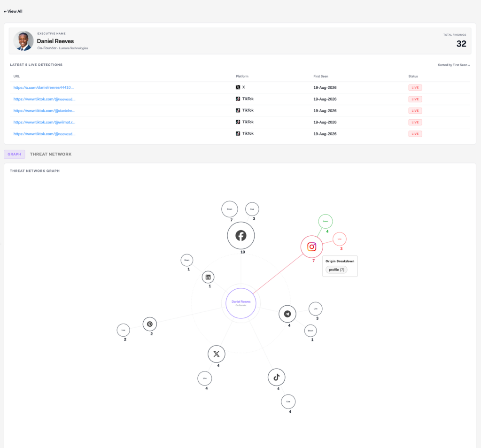Click Latest 5 Live Detections heading
The height and width of the screenshot is (448, 481).
pyautogui.click(x=36, y=65)
